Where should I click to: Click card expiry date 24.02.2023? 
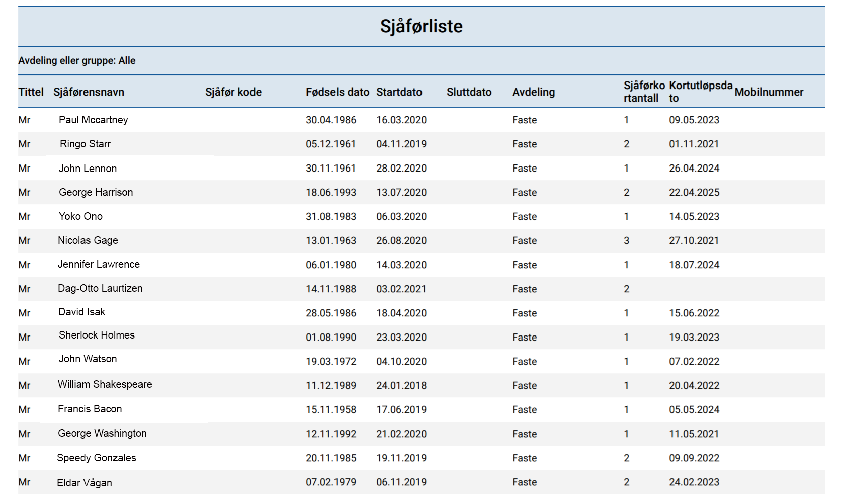tap(694, 482)
